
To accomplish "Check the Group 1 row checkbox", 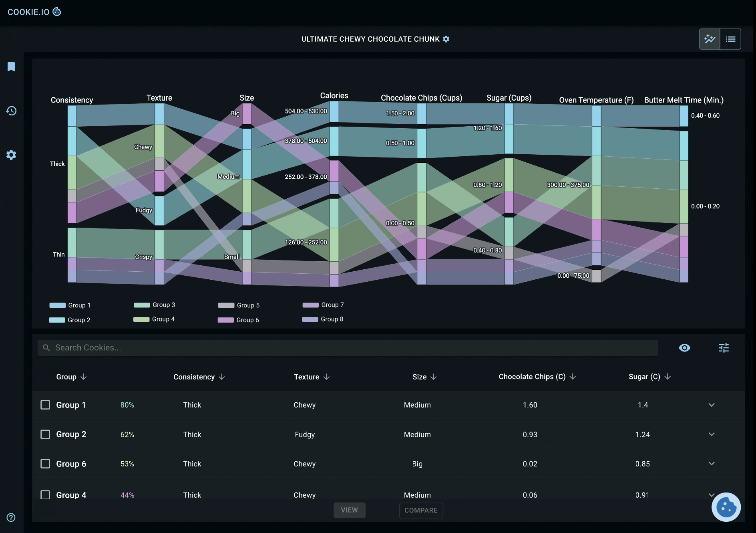I will pos(45,405).
